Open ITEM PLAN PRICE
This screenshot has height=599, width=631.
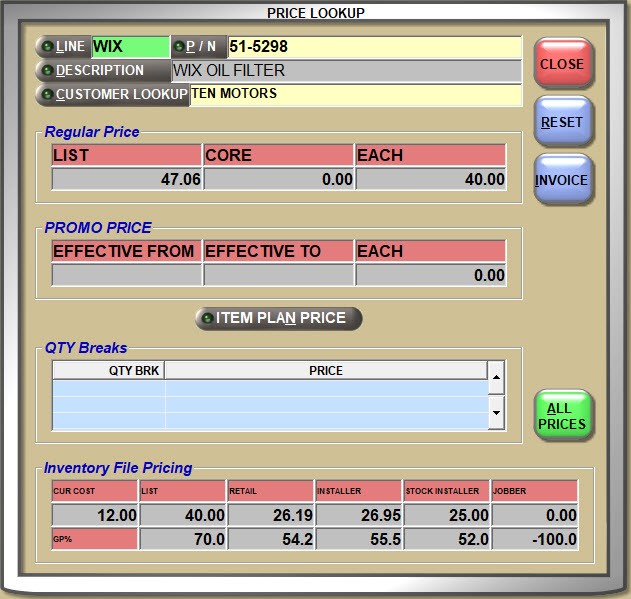(x=279, y=318)
